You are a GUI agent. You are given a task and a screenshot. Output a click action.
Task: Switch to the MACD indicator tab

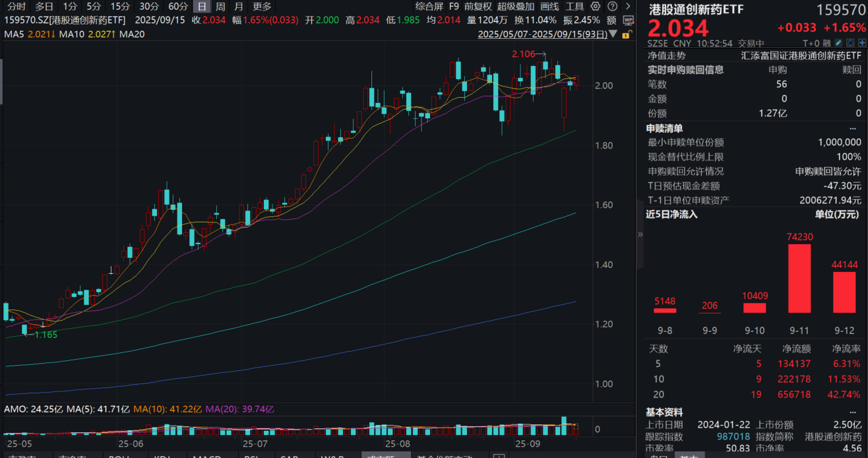pyautogui.click(x=207, y=455)
